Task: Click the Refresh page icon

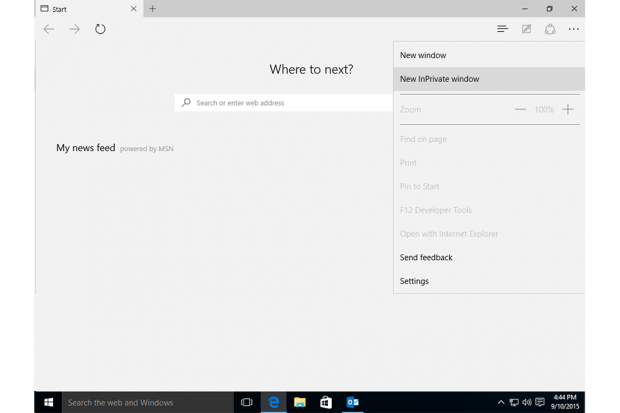Action: (x=100, y=29)
